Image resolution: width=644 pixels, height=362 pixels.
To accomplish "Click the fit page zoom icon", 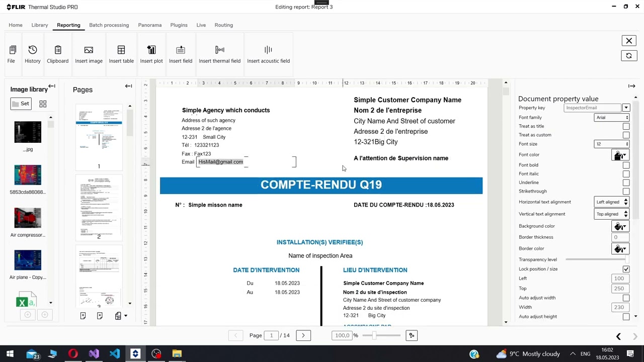I will (412, 335).
